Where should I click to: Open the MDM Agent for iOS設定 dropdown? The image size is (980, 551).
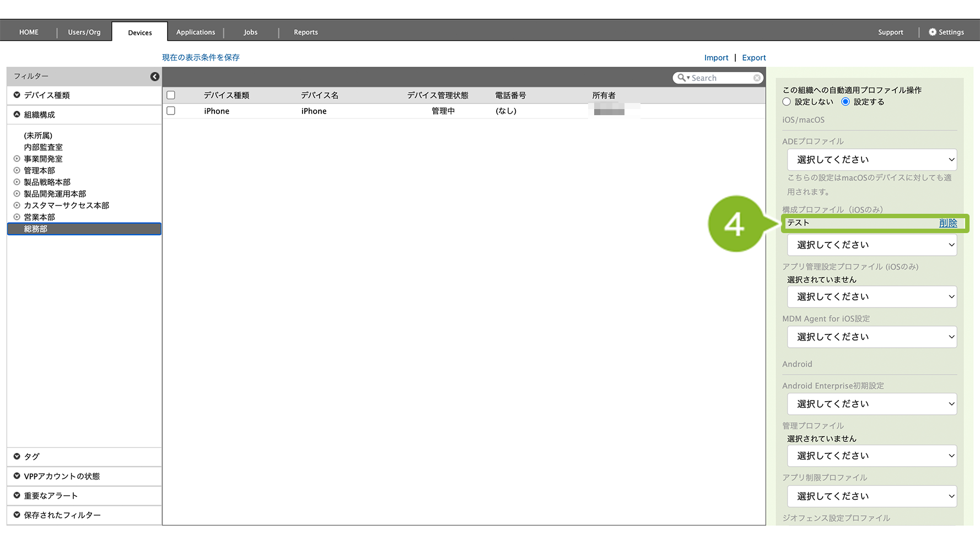click(x=871, y=337)
